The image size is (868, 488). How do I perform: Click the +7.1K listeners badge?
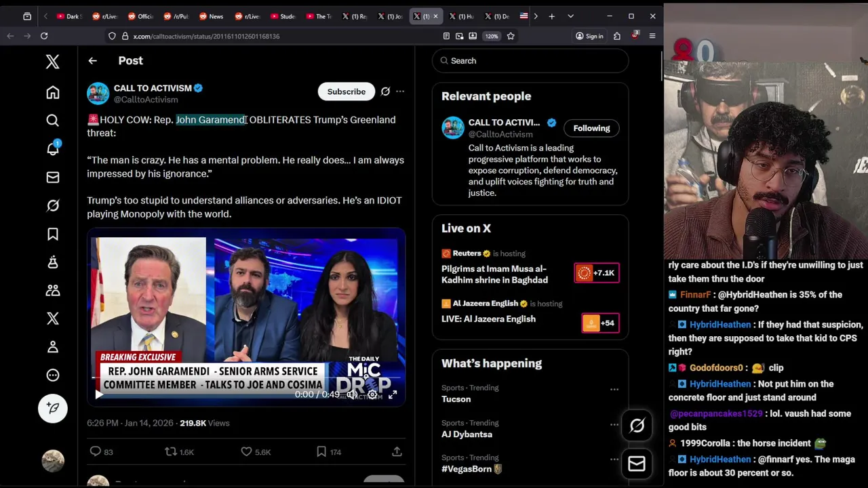(x=597, y=273)
